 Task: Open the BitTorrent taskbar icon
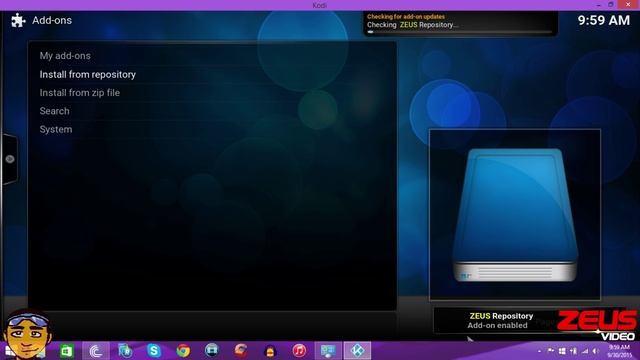pos(96,351)
